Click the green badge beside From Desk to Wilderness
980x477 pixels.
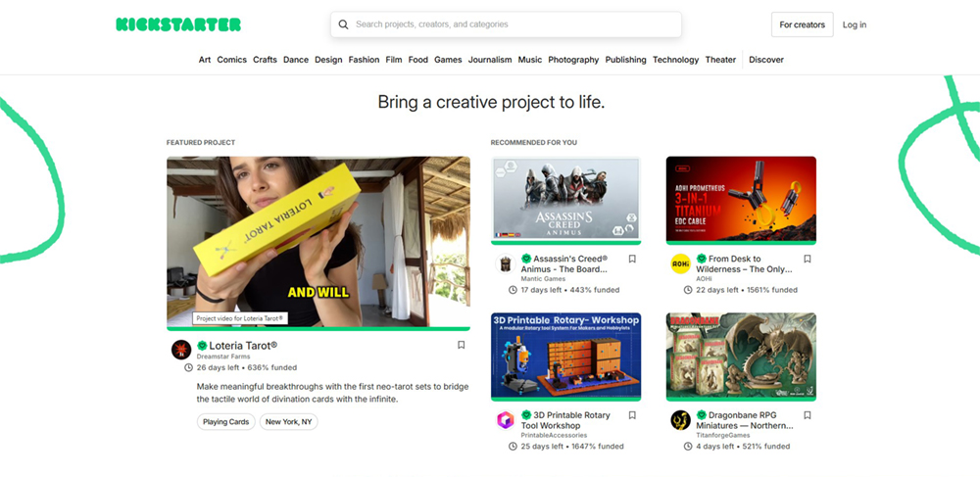coord(702,259)
